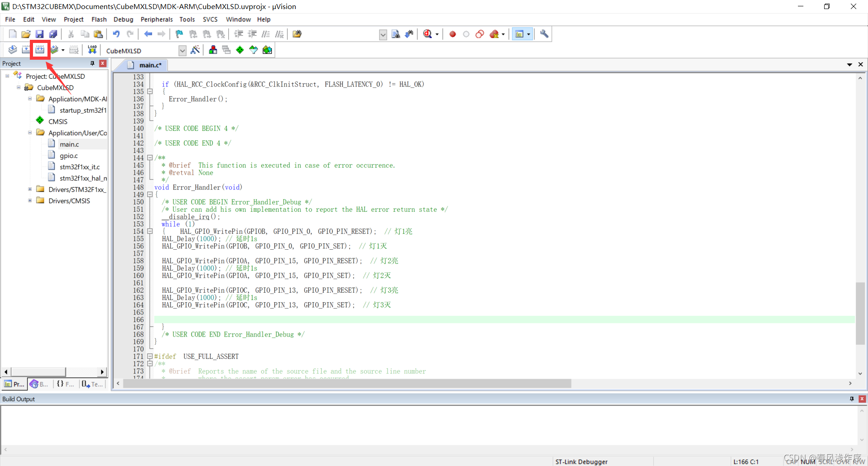The height and width of the screenshot is (466, 868).
Task: Close the Project panel
Action: [x=103, y=63]
